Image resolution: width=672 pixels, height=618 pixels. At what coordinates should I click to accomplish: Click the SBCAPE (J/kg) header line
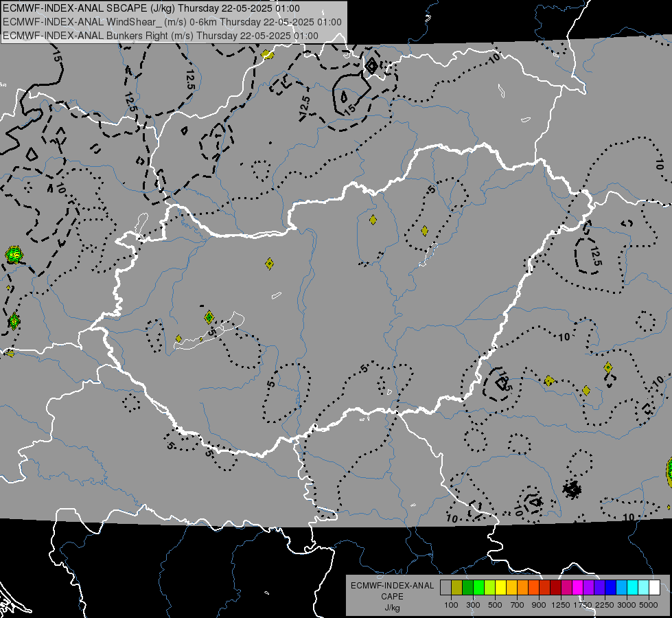coord(151,8)
